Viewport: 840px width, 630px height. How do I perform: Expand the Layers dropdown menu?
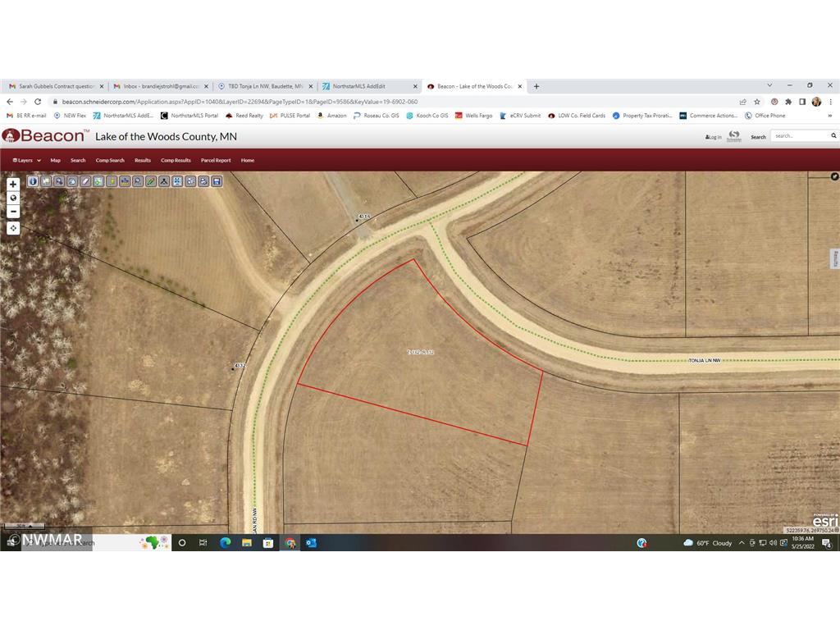click(27, 161)
